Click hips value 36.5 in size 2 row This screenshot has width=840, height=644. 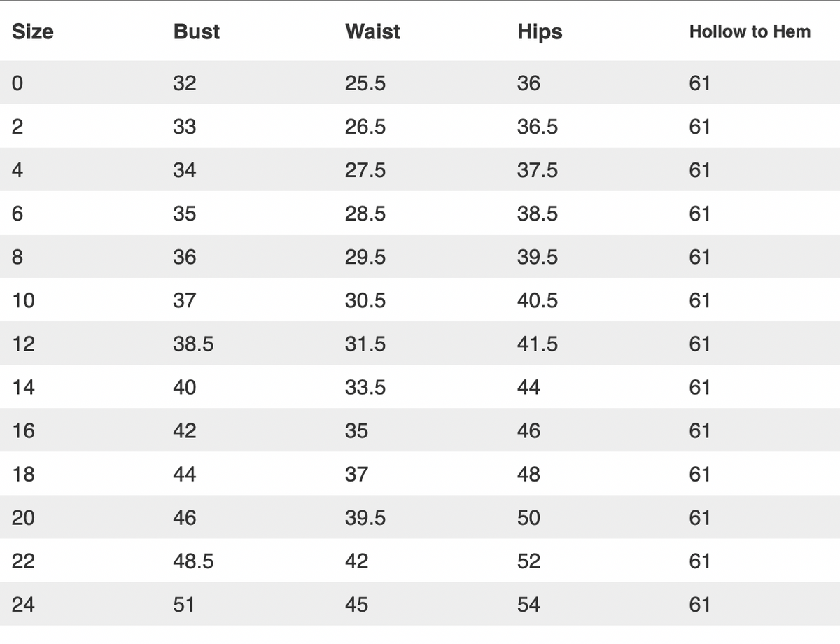pyautogui.click(x=538, y=127)
